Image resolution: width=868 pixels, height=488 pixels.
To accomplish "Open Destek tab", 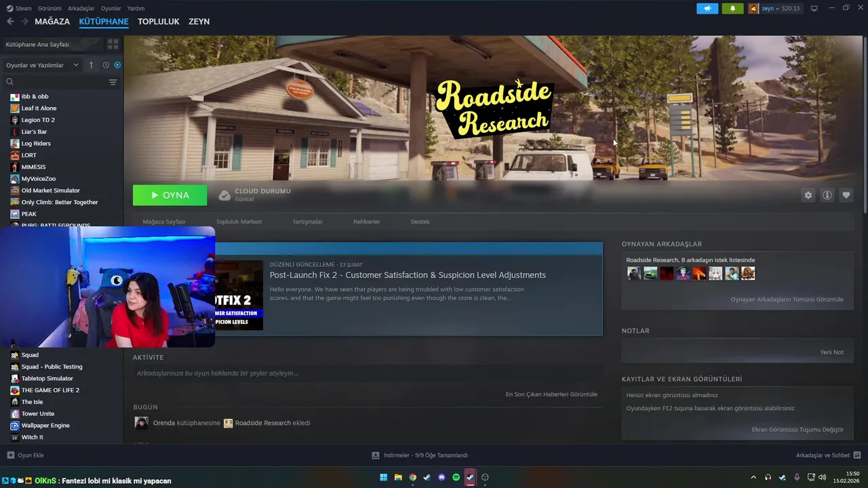I will (x=420, y=222).
